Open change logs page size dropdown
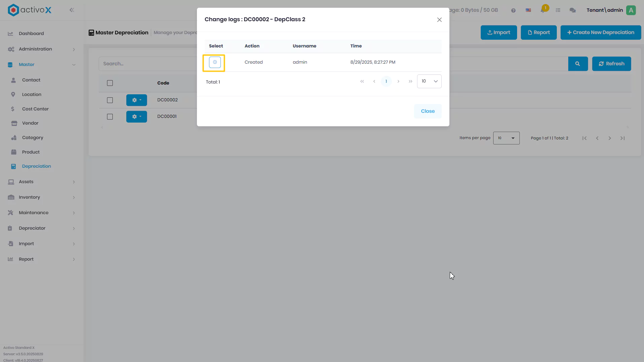This screenshot has height=362, width=644. (x=429, y=81)
